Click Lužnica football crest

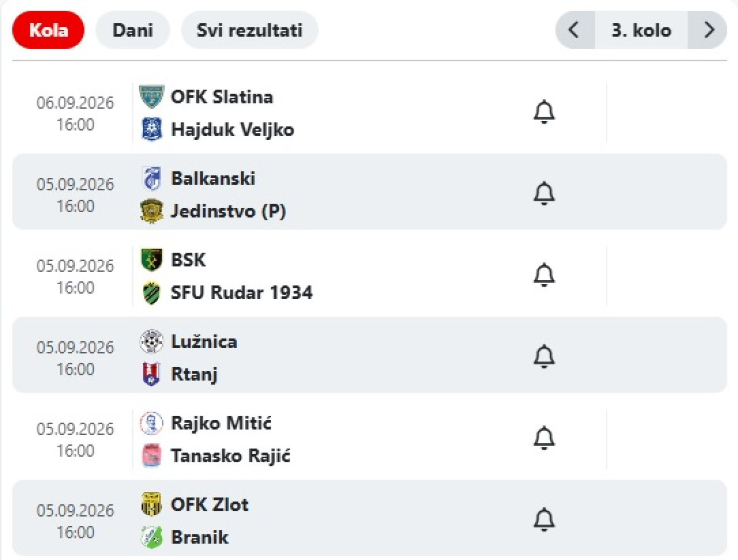[x=152, y=342]
